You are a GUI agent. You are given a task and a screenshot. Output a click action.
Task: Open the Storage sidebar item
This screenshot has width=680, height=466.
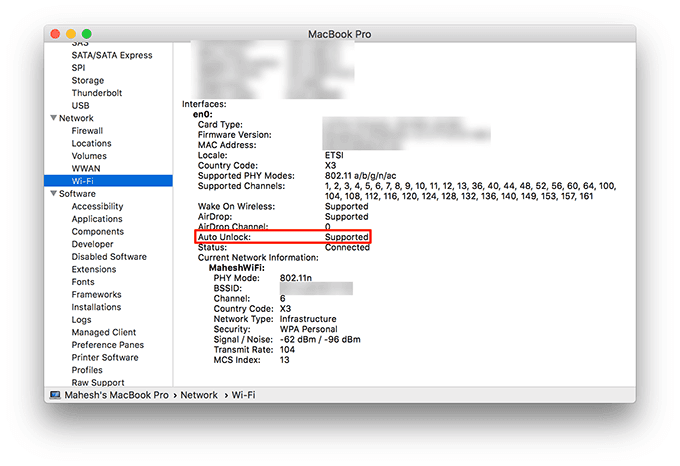pyautogui.click(x=88, y=80)
